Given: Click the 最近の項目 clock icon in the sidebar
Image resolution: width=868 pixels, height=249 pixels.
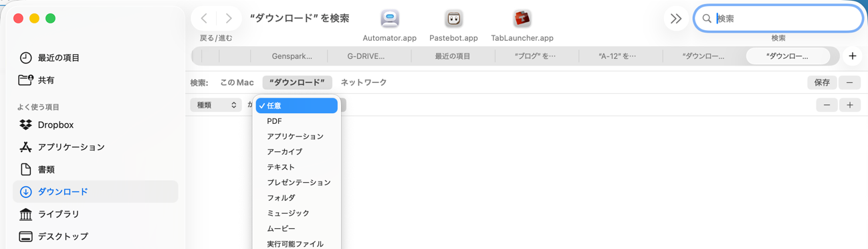Looking at the screenshot, I should tap(25, 58).
